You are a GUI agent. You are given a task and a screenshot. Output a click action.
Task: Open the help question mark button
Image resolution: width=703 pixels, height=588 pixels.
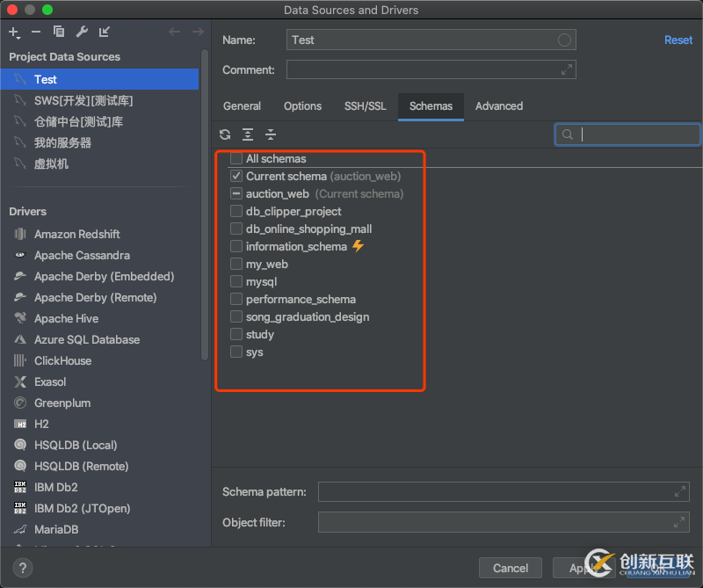coord(23,568)
